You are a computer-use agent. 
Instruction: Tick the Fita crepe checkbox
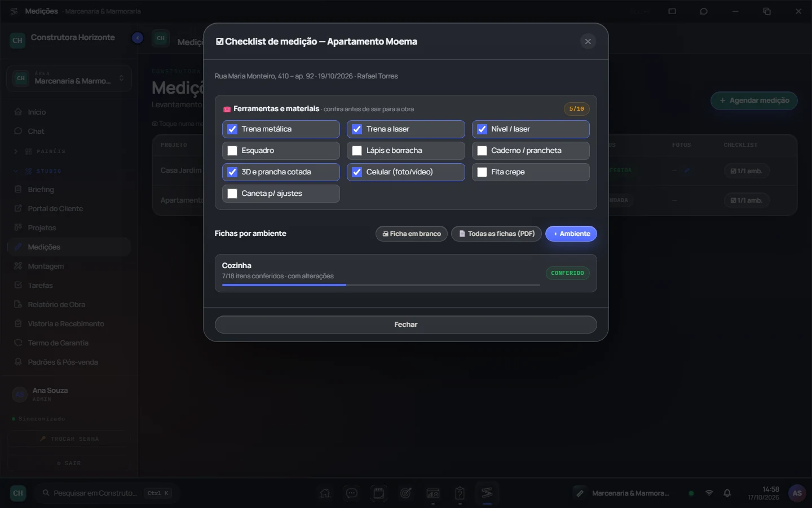point(482,172)
